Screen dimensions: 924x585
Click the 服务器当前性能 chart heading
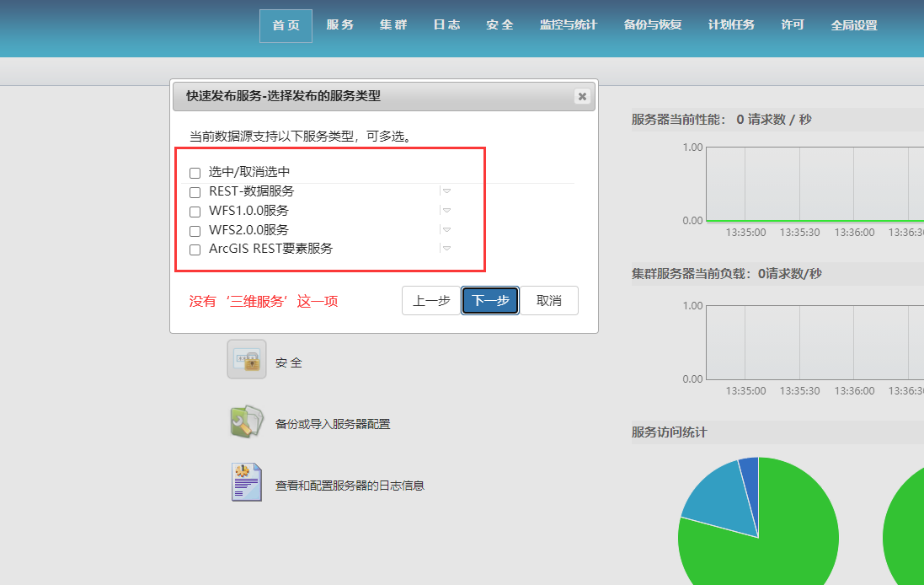click(x=722, y=119)
